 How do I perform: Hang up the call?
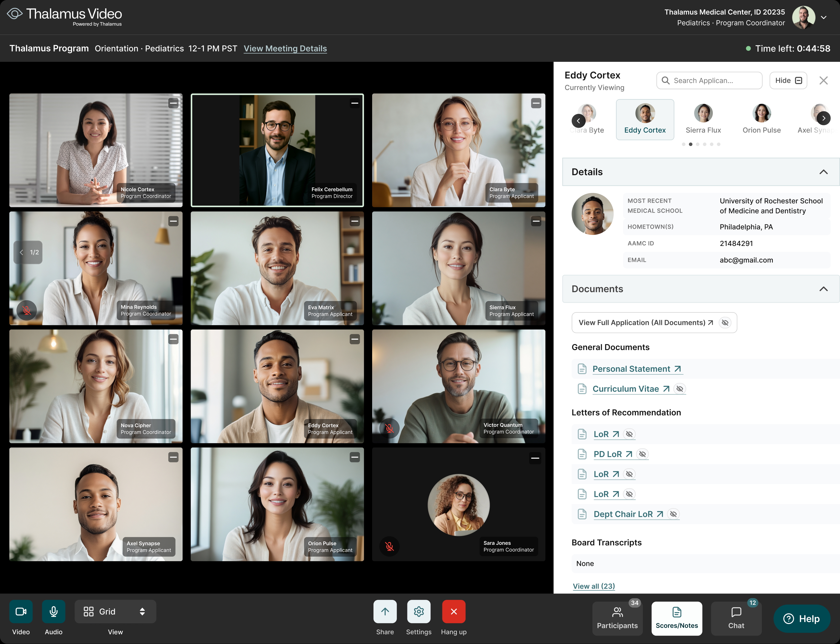click(x=454, y=611)
